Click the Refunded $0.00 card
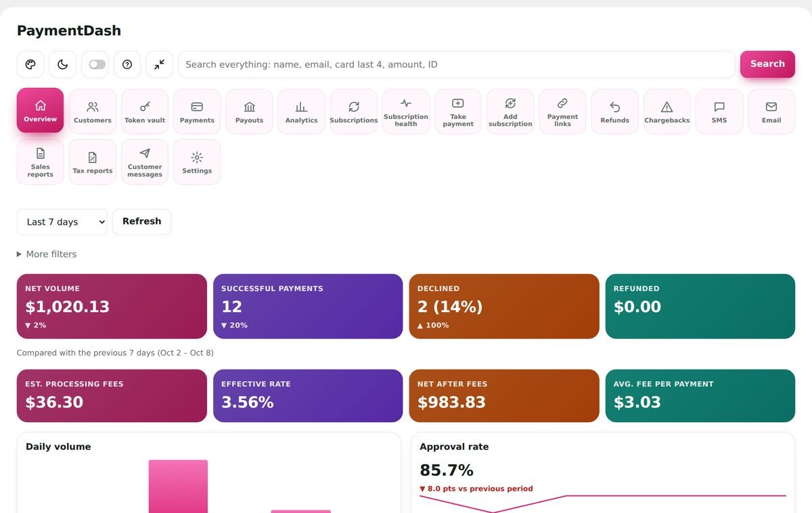The width and height of the screenshot is (812, 513). click(700, 306)
